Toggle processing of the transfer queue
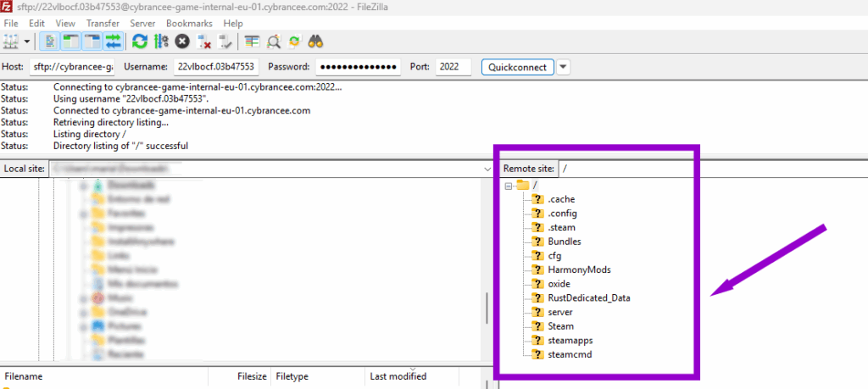 161,42
